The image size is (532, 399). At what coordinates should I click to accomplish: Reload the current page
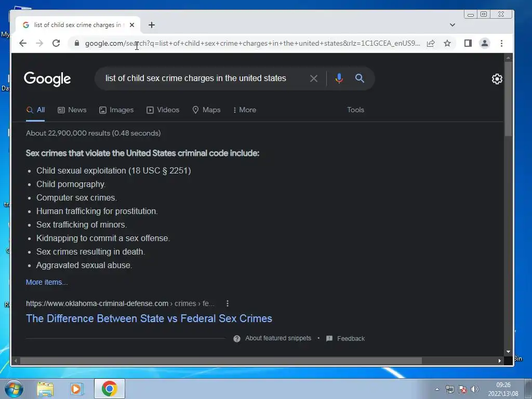click(x=56, y=43)
